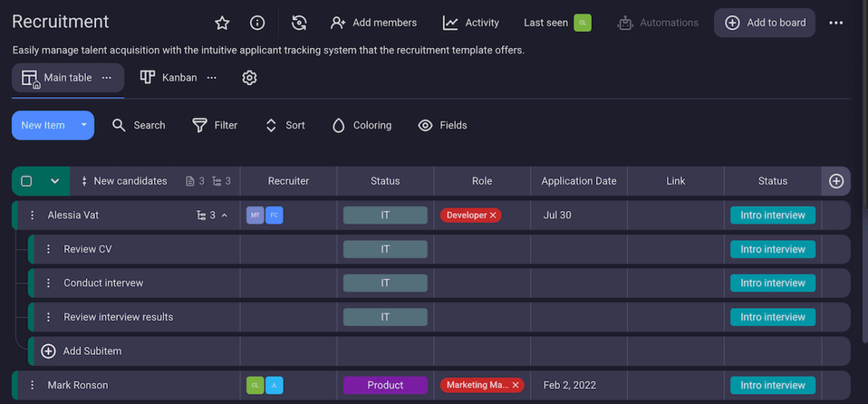This screenshot has width=868, height=404.
Task: Open the Activity log
Action: [x=471, y=23]
